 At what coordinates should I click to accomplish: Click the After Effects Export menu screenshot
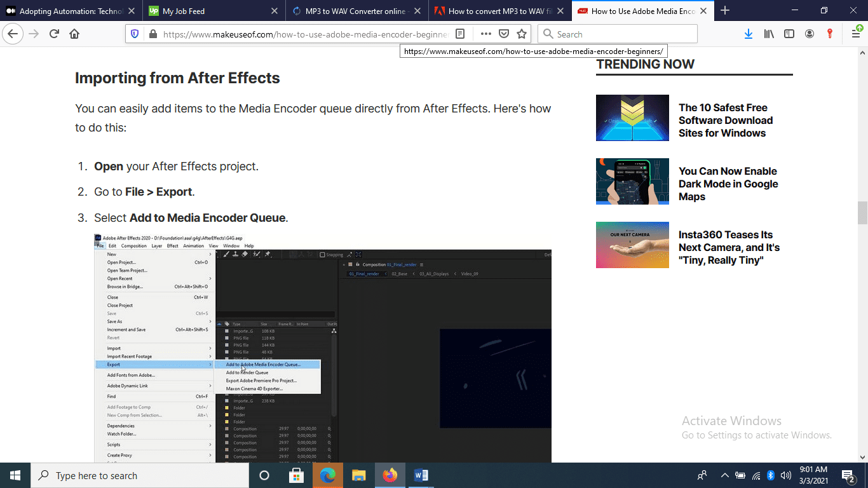pyautogui.click(x=323, y=348)
